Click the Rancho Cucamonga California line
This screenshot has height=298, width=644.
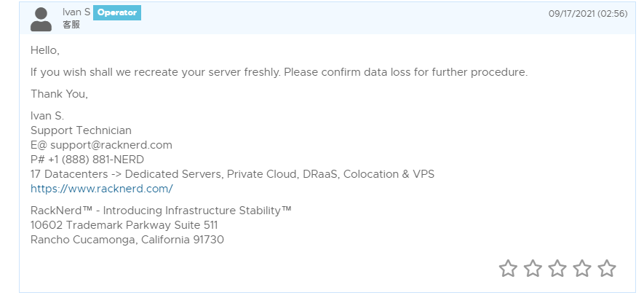click(x=127, y=240)
